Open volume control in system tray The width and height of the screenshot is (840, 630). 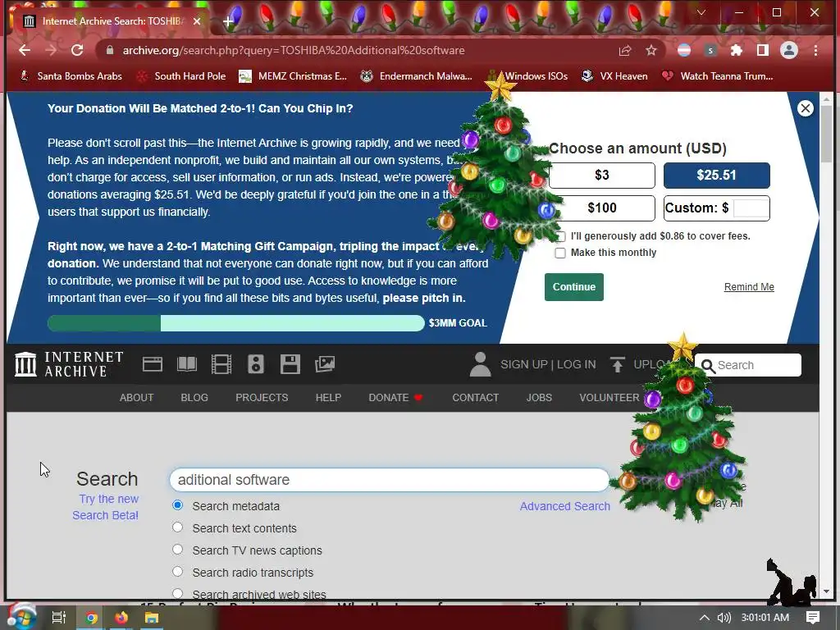click(724, 618)
